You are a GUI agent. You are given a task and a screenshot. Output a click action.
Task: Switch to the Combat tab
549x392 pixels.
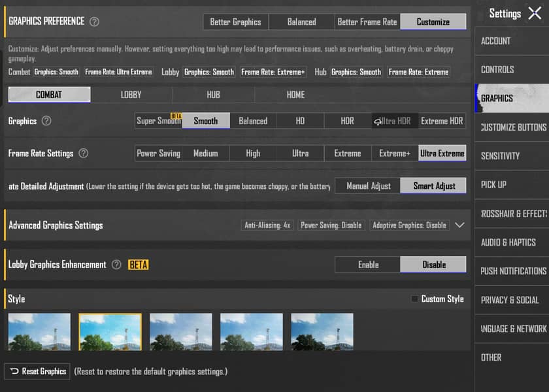pyautogui.click(x=49, y=95)
